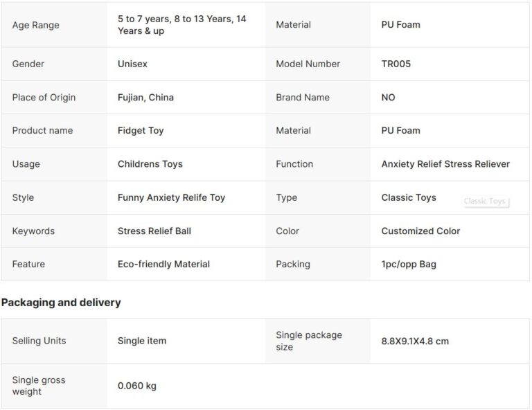Click the Usage value Childrens Toys
This screenshot has width=532, height=410.
(152, 164)
